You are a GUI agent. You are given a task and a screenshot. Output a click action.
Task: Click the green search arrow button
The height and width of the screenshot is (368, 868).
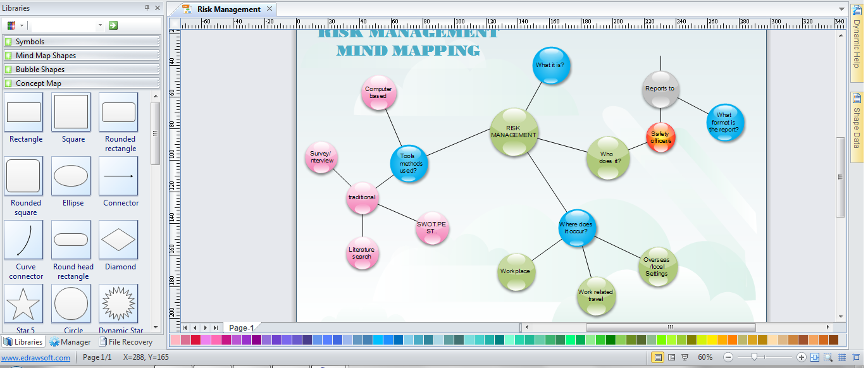[113, 25]
